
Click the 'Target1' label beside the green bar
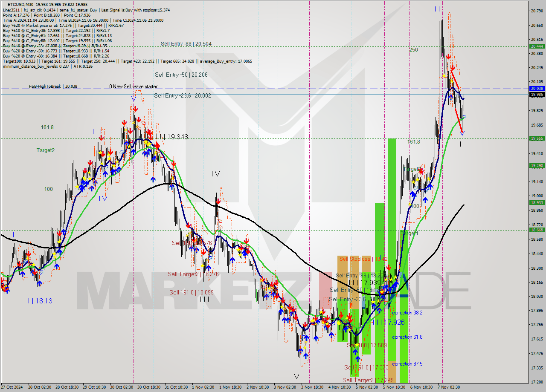click(409, 233)
